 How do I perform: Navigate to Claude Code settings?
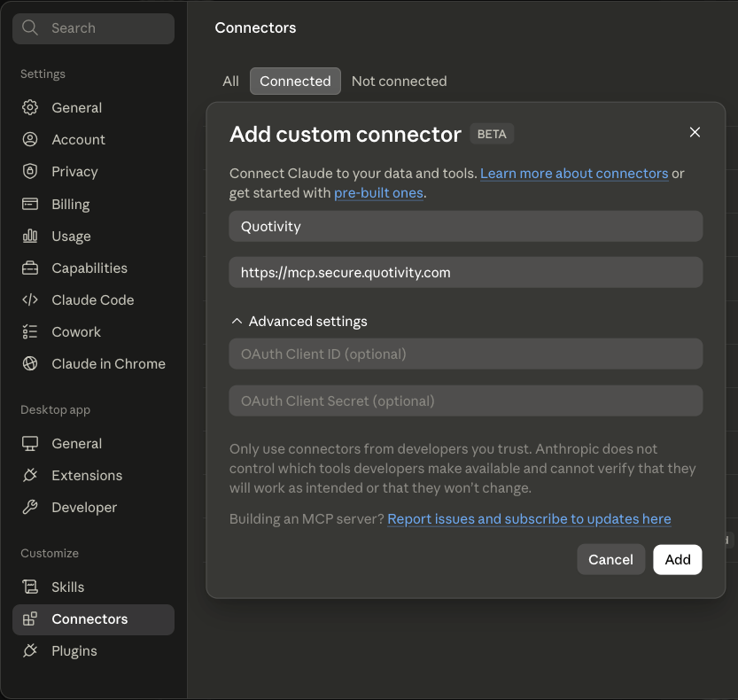[93, 299]
